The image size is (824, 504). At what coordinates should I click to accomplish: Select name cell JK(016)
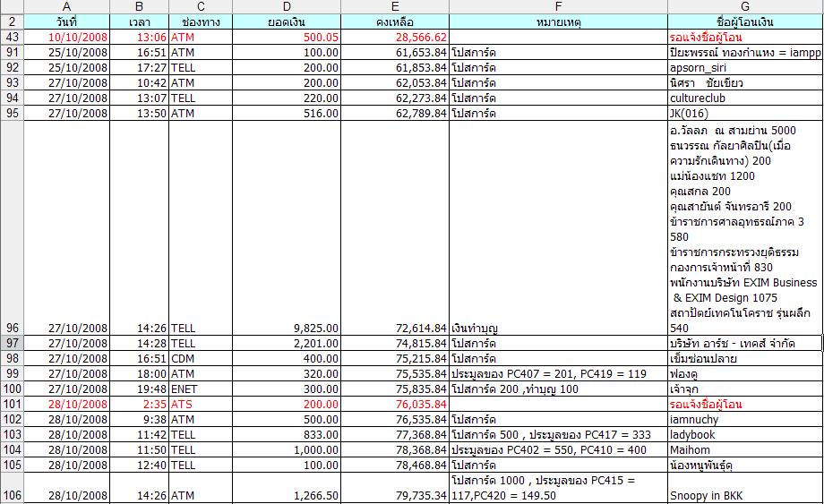[x=746, y=114]
